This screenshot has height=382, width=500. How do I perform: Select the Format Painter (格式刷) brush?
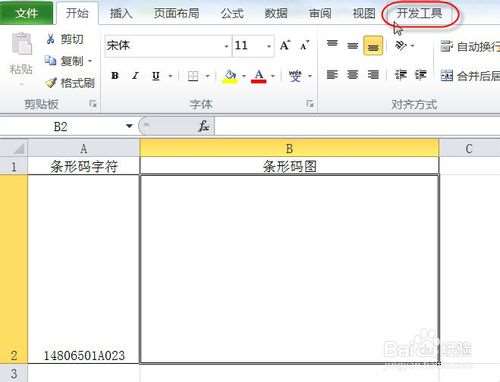point(51,83)
